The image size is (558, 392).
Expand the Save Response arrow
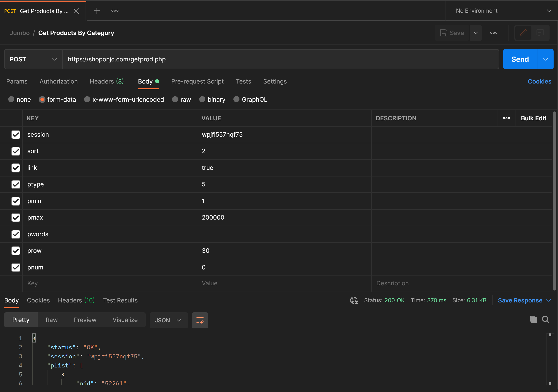(549, 300)
